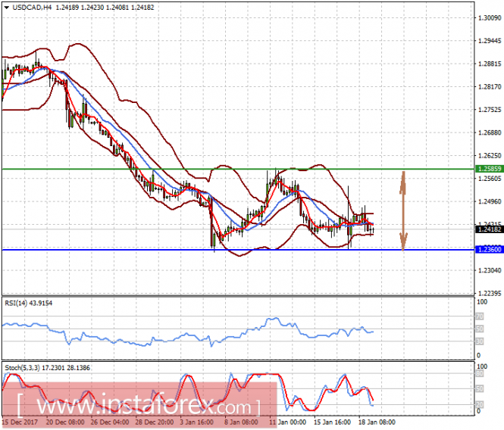Click the 1.28815 price scale value
The height and width of the screenshot is (430, 504).
click(490, 64)
